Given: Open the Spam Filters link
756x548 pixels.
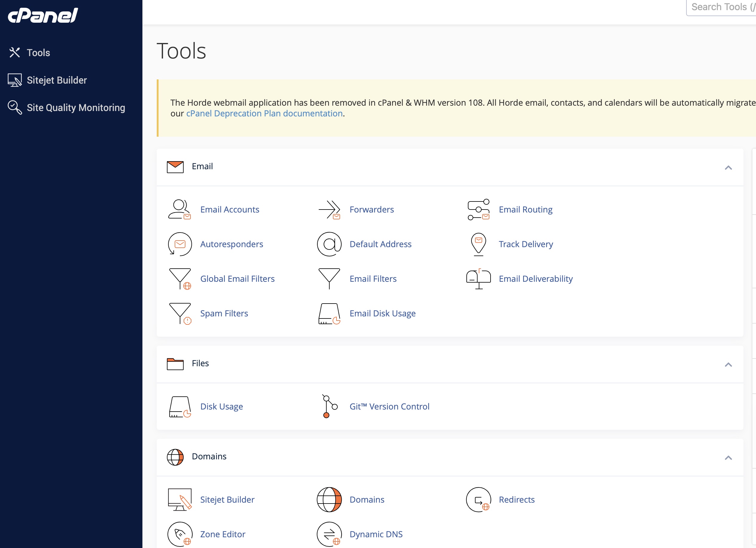Looking at the screenshot, I should pyautogui.click(x=224, y=313).
